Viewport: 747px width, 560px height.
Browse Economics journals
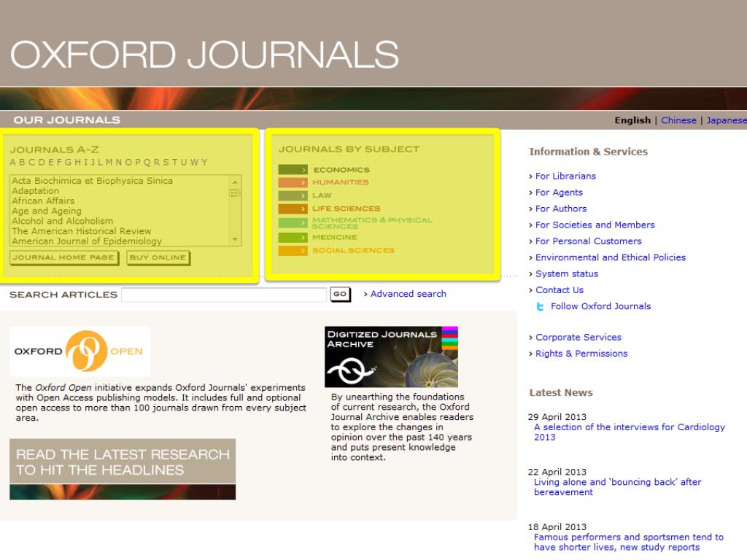pos(341,170)
